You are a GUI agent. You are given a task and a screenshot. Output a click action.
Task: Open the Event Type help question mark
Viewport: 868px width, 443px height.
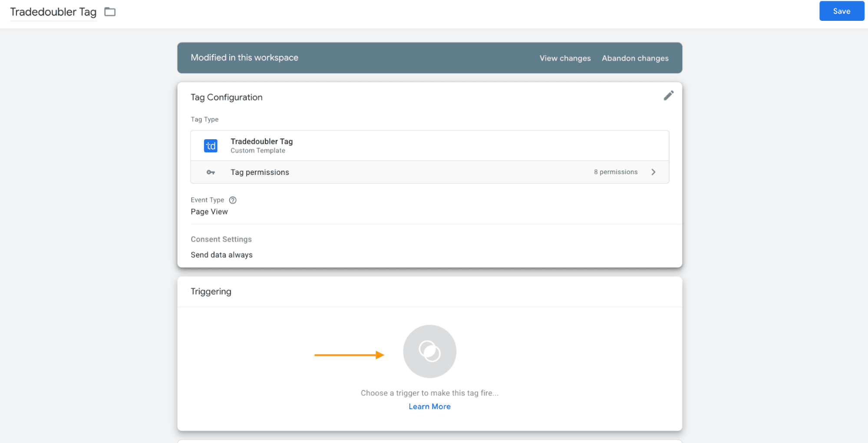(233, 200)
